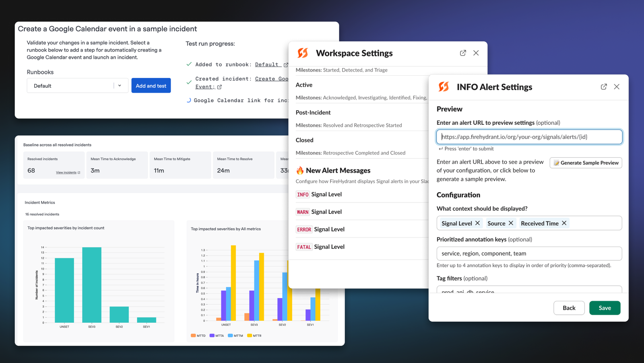Viewport: 644px width, 363px height.
Task: Remove the Signal Level context tag
Action: tap(477, 223)
